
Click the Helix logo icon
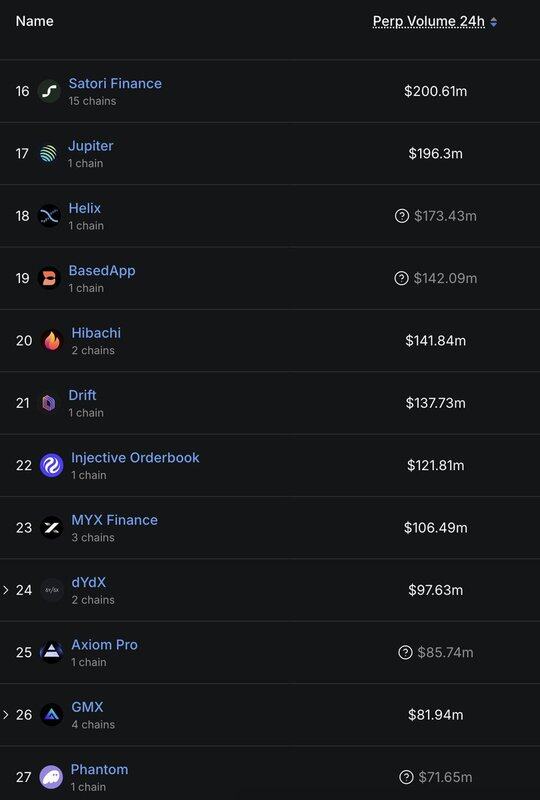50,216
